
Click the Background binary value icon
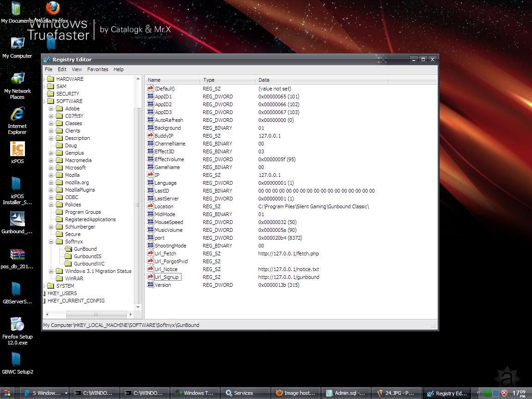click(150, 128)
